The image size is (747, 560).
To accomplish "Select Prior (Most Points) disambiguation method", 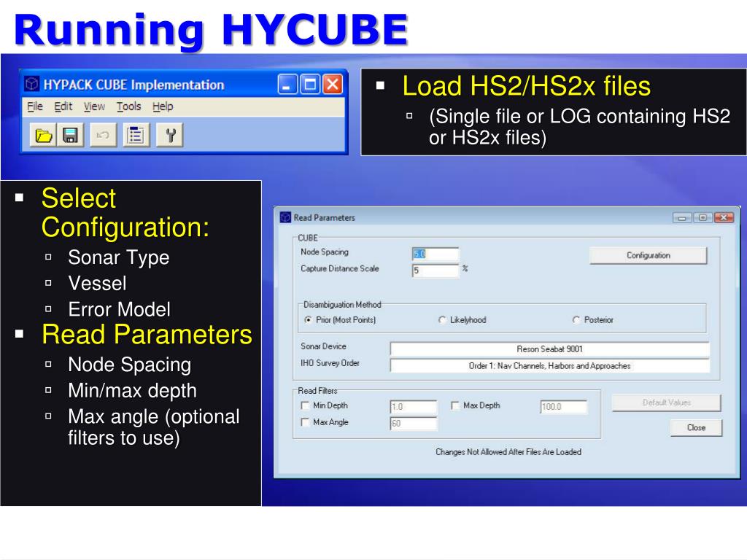I will click(308, 320).
